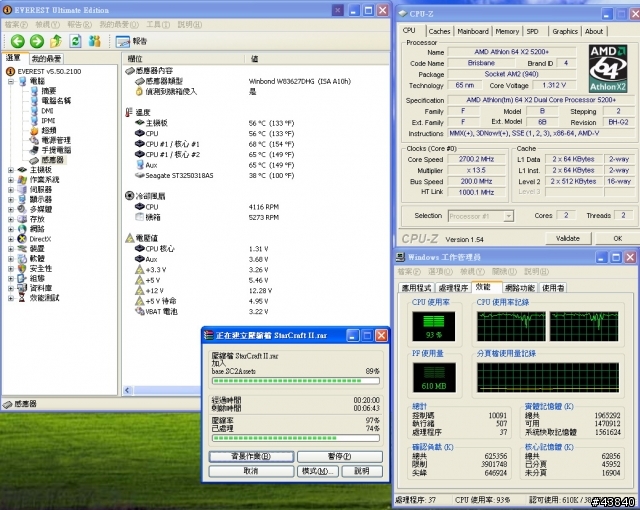Expand the DirectX node
Image resolution: width=640 pixels, height=510 pixels.
[11, 239]
